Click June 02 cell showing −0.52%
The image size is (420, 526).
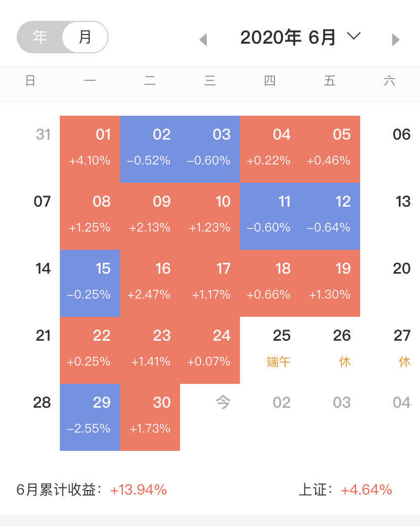(150, 149)
